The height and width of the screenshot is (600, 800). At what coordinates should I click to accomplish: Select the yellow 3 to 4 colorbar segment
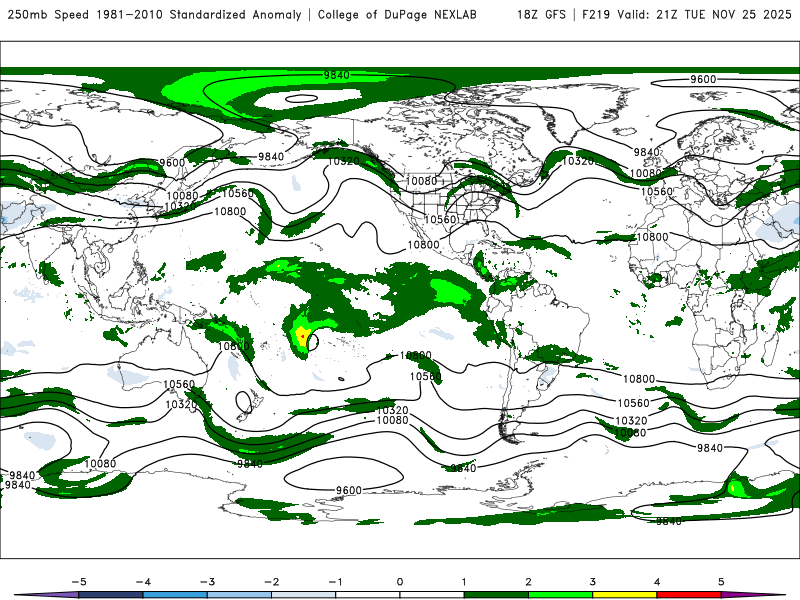[625, 595]
